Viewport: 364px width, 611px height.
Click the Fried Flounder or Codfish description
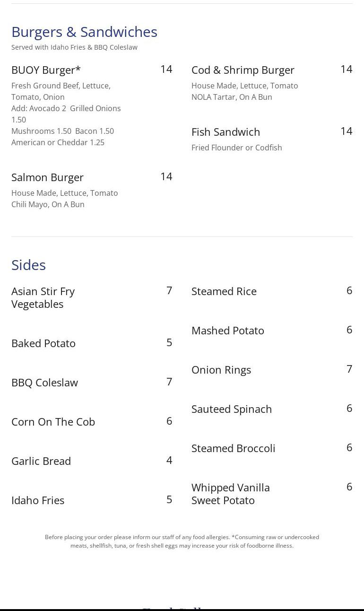[236, 148]
